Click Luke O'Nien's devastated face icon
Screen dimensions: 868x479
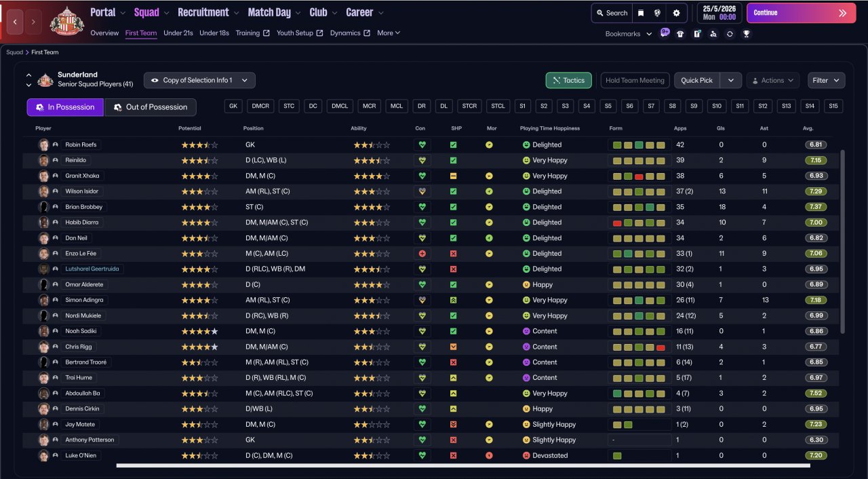(x=526, y=455)
